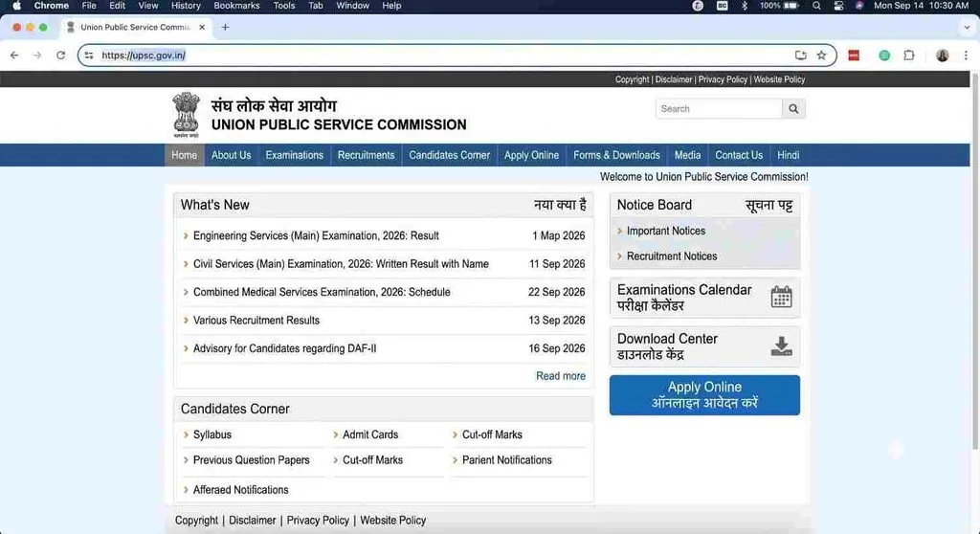The image size is (980, 534).
Task: Open the View menu in the menu bar
Action: coord(147,6)
